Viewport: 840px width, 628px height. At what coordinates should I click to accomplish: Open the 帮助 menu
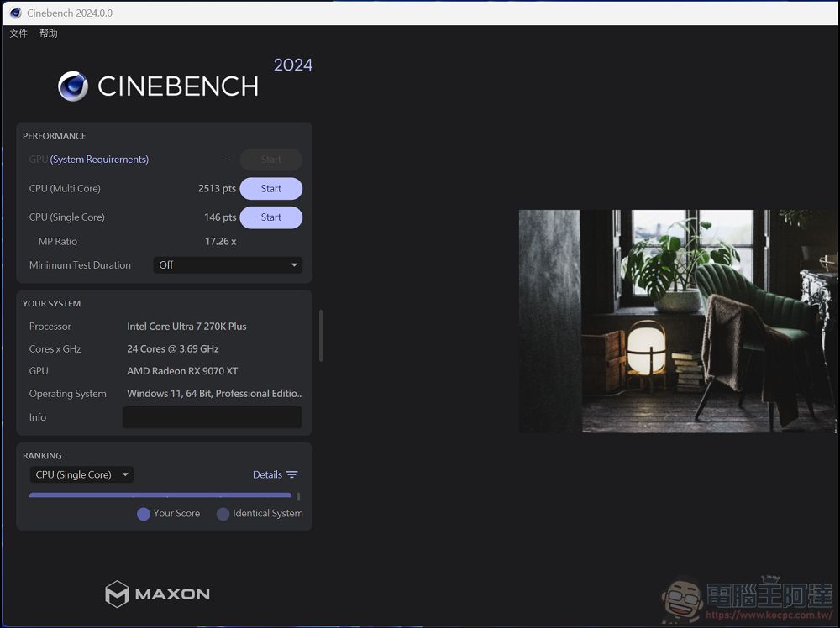click(49, 34)
